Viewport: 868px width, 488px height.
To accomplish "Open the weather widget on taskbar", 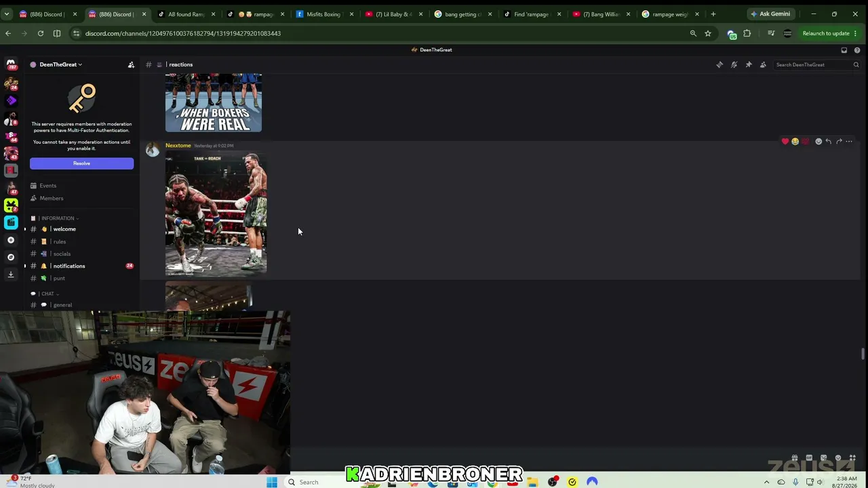I will pos(28,482).
